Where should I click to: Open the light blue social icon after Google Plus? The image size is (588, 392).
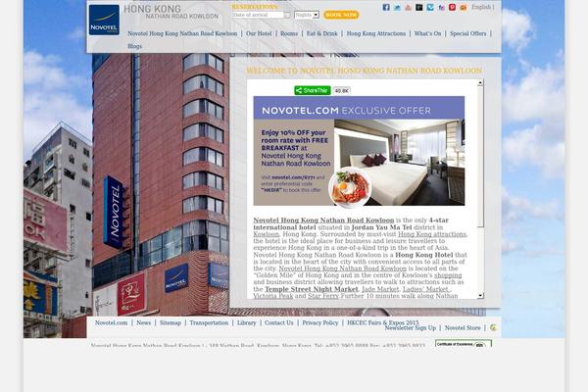pos(430,7)
